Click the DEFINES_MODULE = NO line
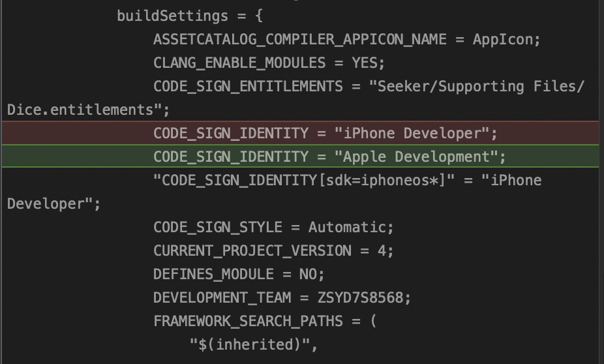The image size is (604, 364). click(239, 274)
